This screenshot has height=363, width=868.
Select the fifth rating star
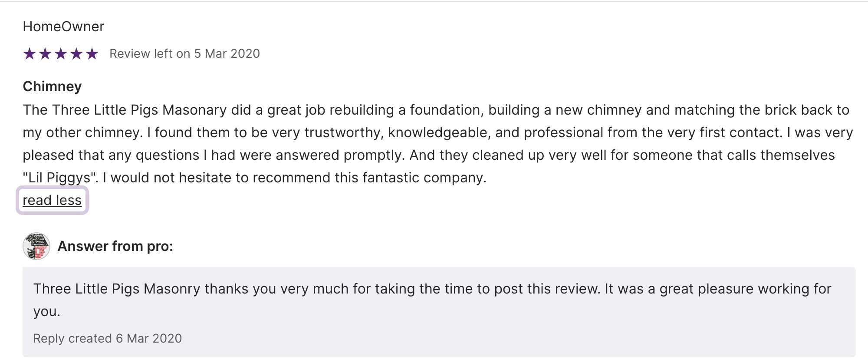click(92, 54)
